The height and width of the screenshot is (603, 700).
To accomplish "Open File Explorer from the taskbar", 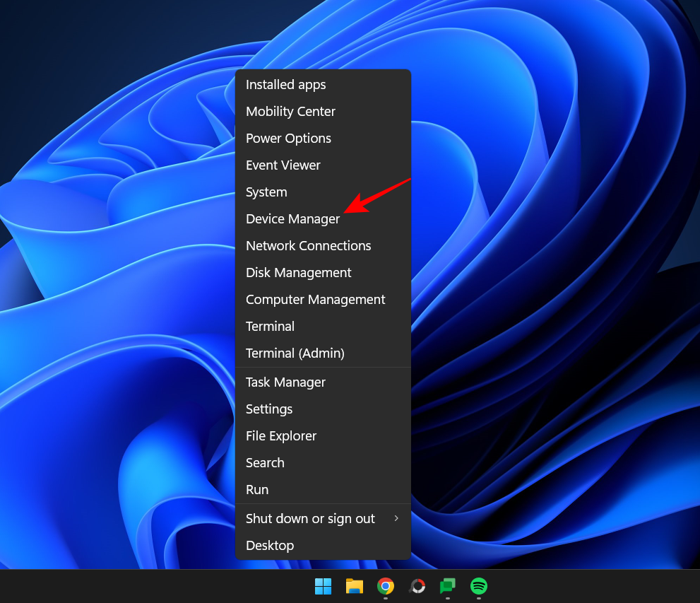I will click(354, 587).
